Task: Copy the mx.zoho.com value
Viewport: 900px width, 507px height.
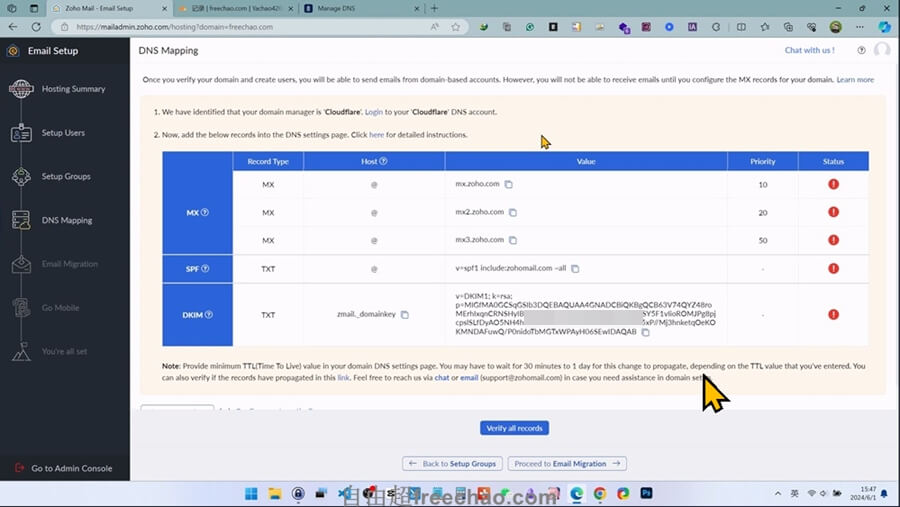Action: (x=509, y=184)
